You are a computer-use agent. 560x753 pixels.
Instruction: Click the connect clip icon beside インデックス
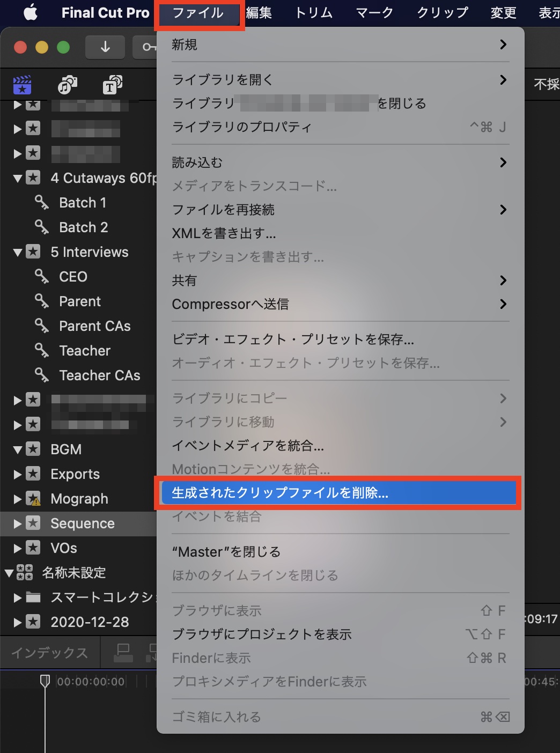[123, 653]
